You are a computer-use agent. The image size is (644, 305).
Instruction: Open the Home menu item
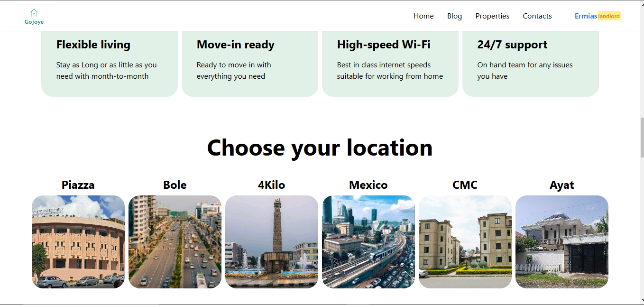(423, 16)
